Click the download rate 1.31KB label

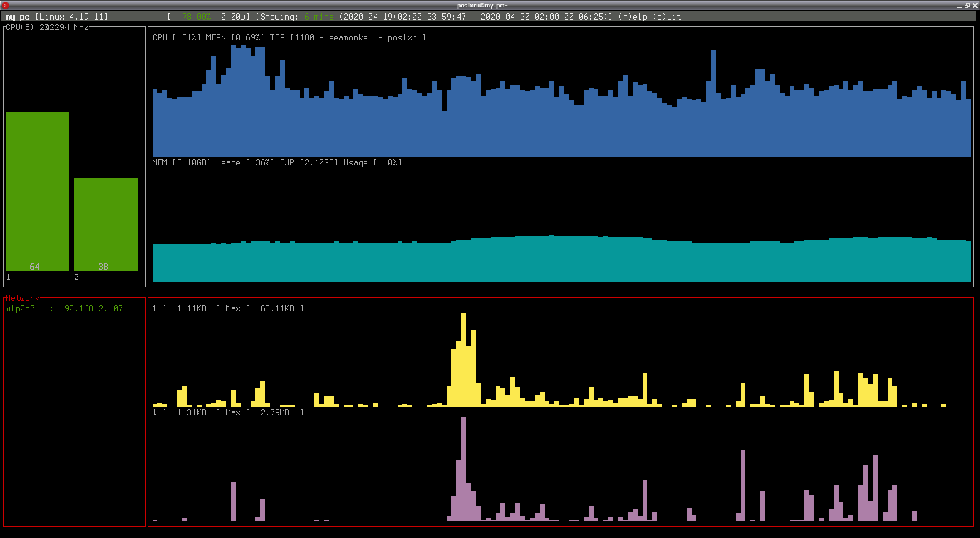click(x=186, y=412)
